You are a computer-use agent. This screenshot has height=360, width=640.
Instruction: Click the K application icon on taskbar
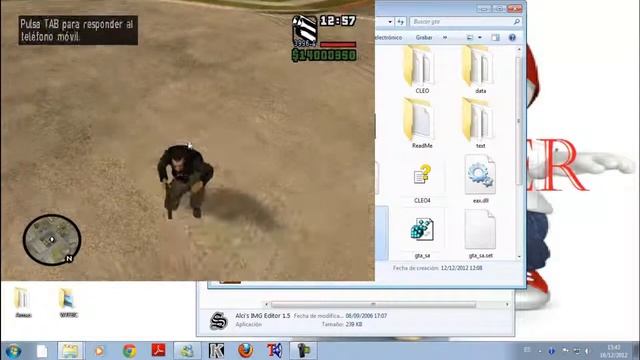pyautogui.click(x=216, y=351)
